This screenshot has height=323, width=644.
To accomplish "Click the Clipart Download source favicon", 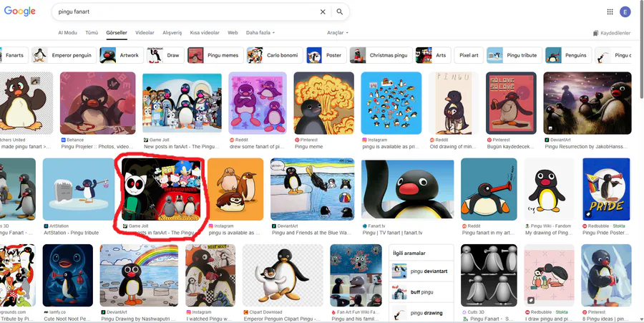I will 245,312.
